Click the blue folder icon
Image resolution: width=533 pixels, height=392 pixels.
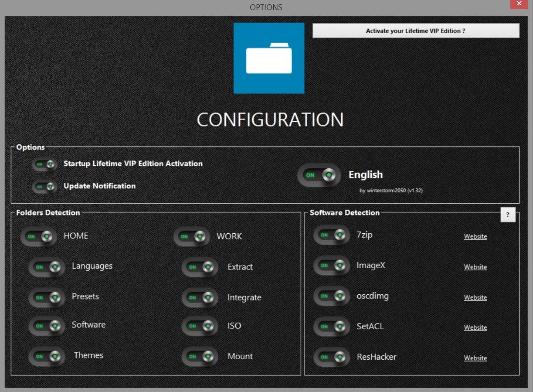pyautogui.click(x=269, y=58)
